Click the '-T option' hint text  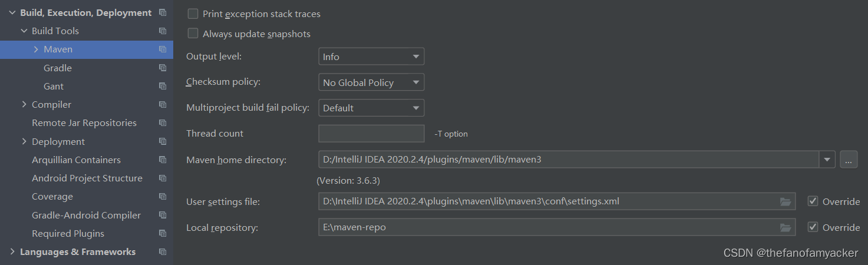coord(451,134)
